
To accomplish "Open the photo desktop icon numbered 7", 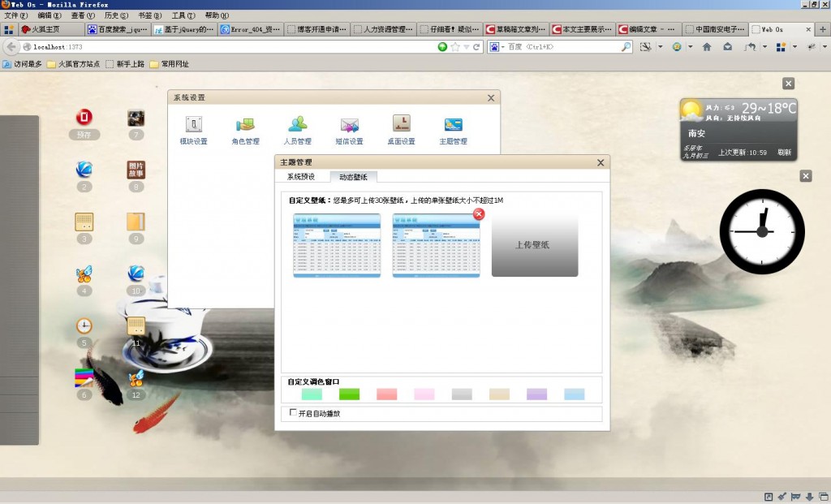I will click(x=136, y=117).
